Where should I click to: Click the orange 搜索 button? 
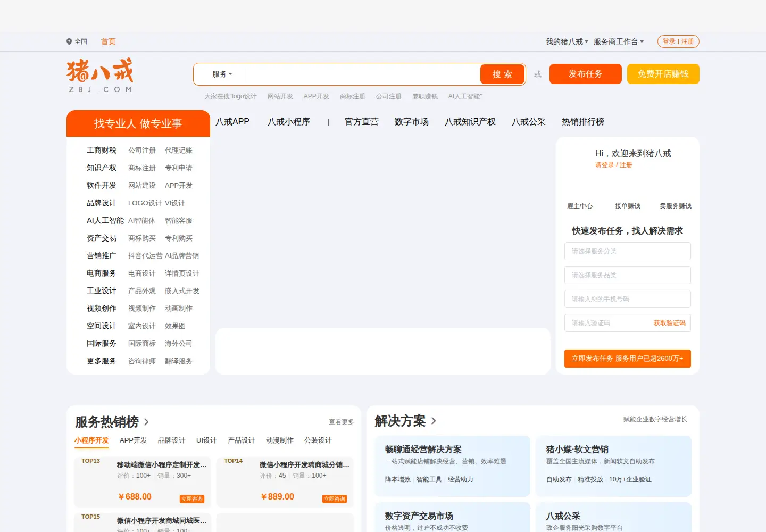pos(502,74)
